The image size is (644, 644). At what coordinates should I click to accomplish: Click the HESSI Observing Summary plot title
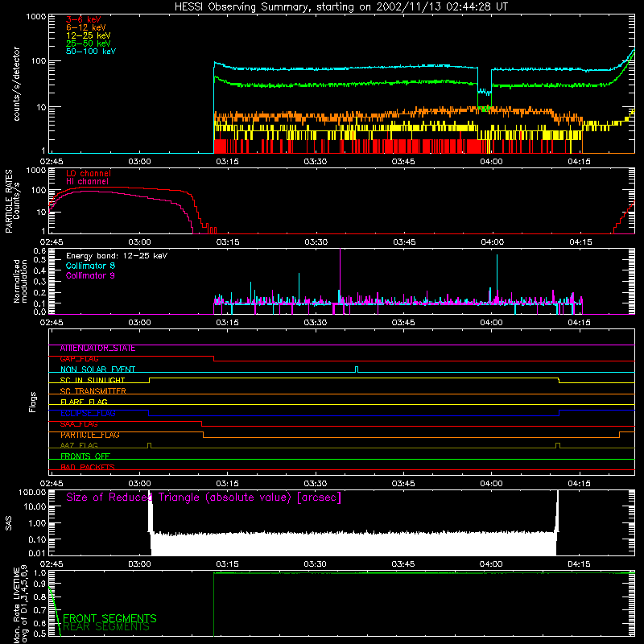click(341, 7)
